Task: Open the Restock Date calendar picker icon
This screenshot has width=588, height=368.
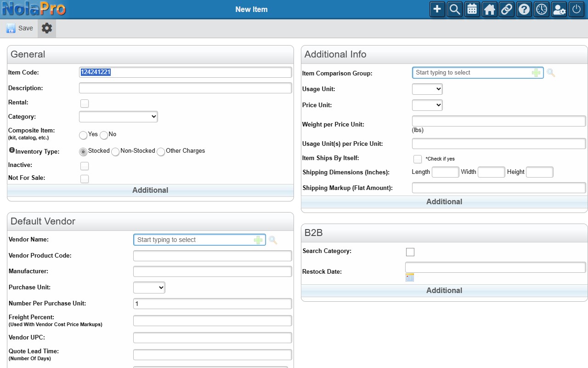Action: [410, 277]
